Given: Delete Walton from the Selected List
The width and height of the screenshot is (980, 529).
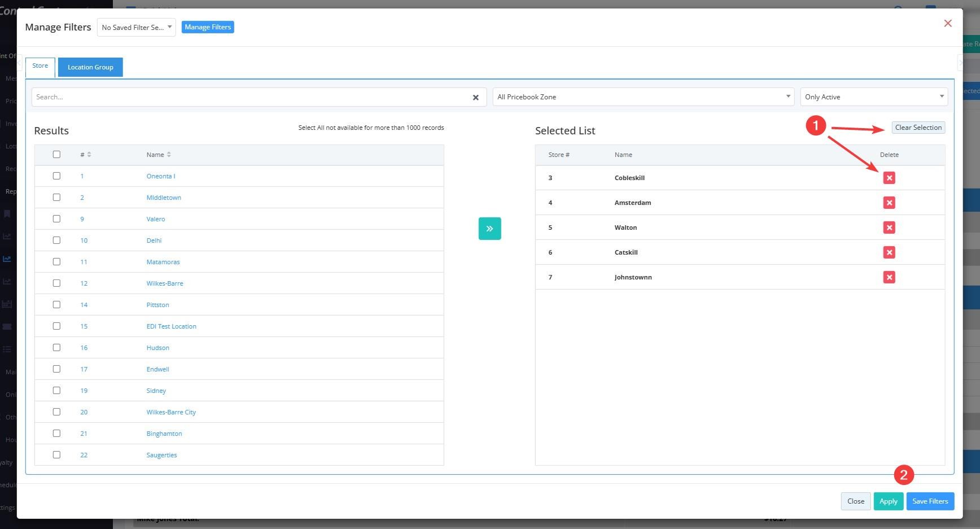Looking at the screenshot, I should (889, 228).
